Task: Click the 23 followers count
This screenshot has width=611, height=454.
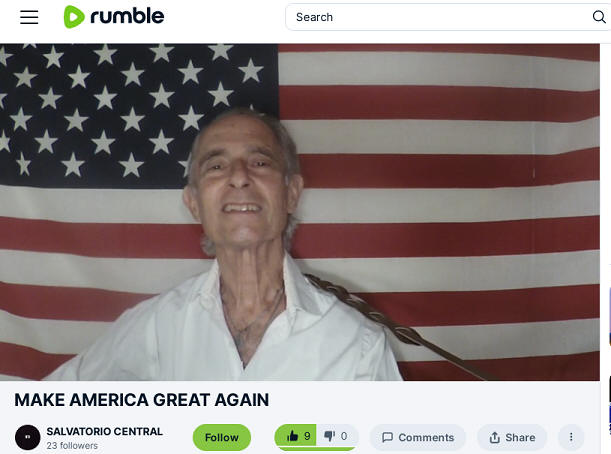Action: (x=72, y=445)
